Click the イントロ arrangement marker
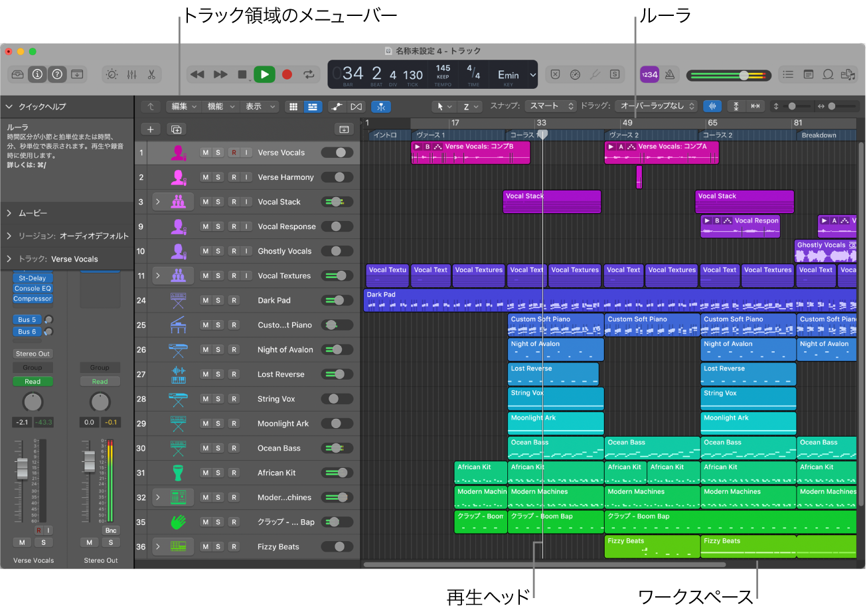The height and width of the screenshot is (616, 867). pyautogui.click(x=389, y=135)
